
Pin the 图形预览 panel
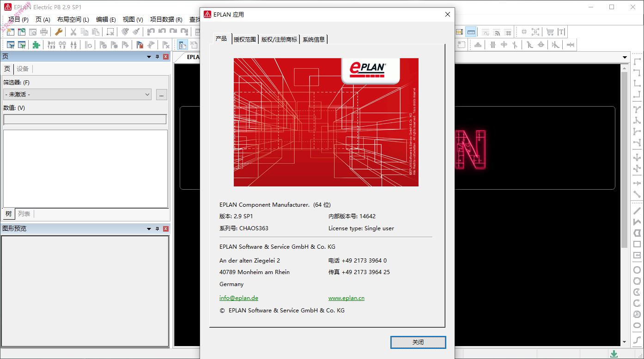157,228
